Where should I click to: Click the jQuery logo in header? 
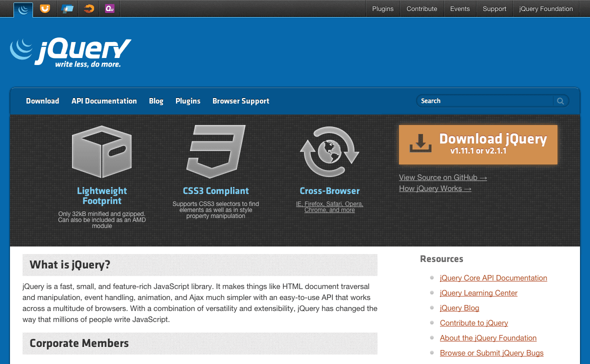(x=70, y=52)
